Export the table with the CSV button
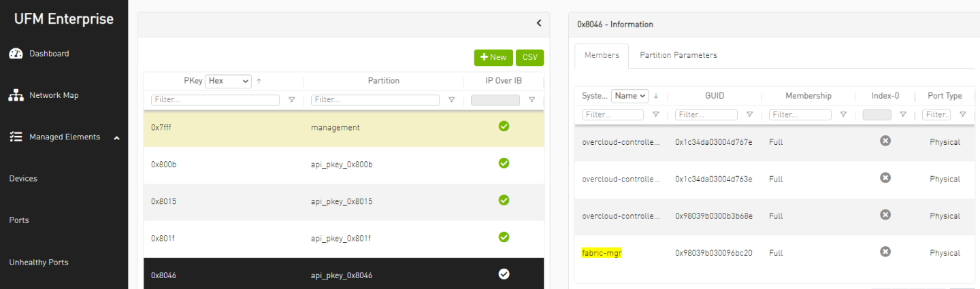The width and height of the screenshot is (980, 289). click(x=529, y=58)
